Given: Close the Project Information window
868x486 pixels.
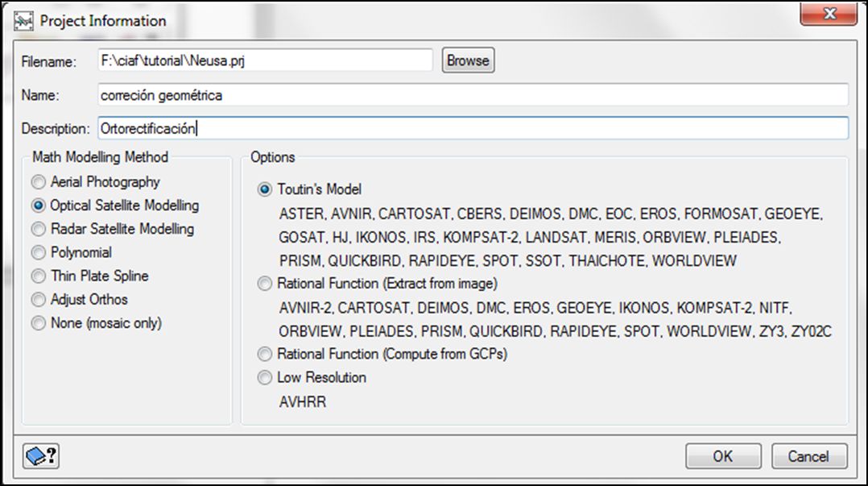Looking at the screenshot, I should (829, 14).
